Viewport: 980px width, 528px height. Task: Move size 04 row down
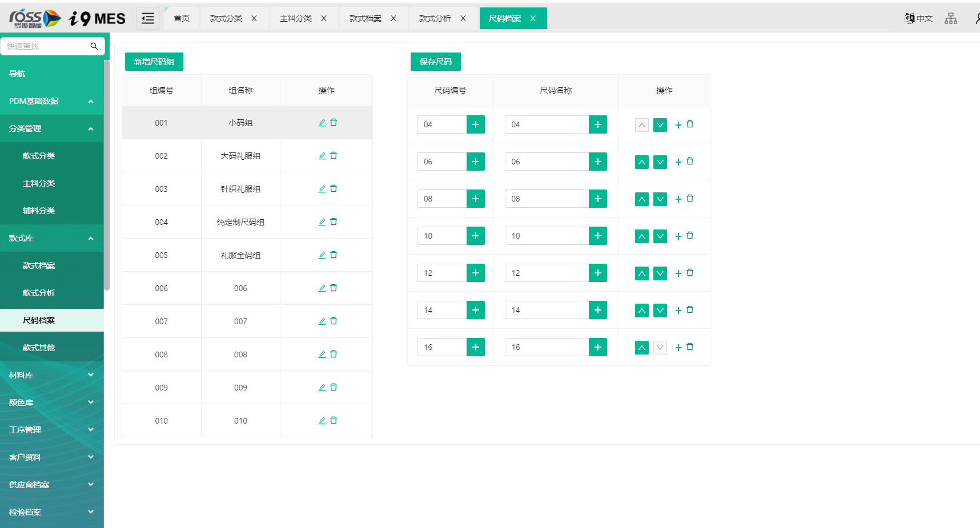tap(660, 125)
